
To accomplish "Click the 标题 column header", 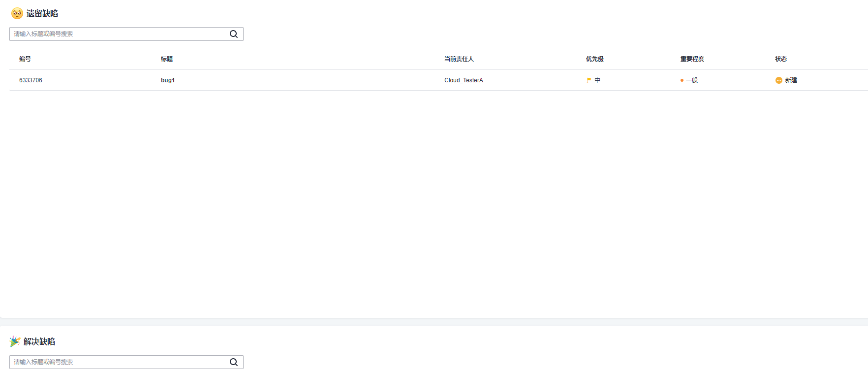I will pyautogui.click(x=167, y=59).
